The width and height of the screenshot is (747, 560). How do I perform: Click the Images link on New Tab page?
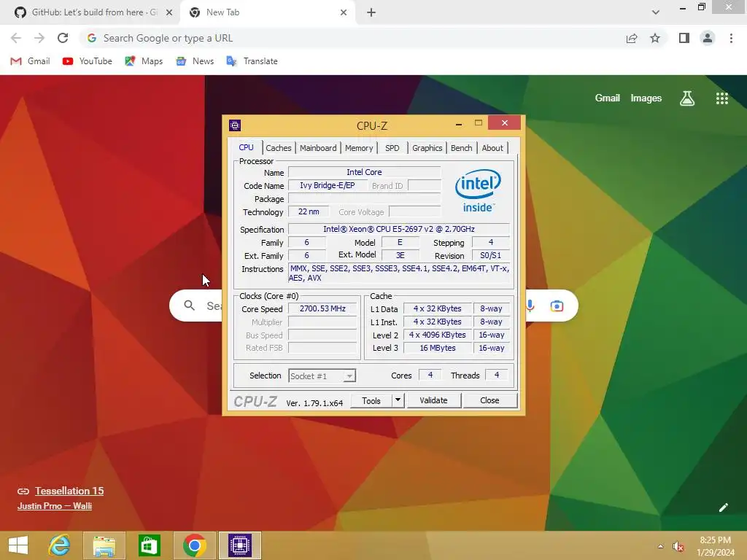tap(646, 98)
